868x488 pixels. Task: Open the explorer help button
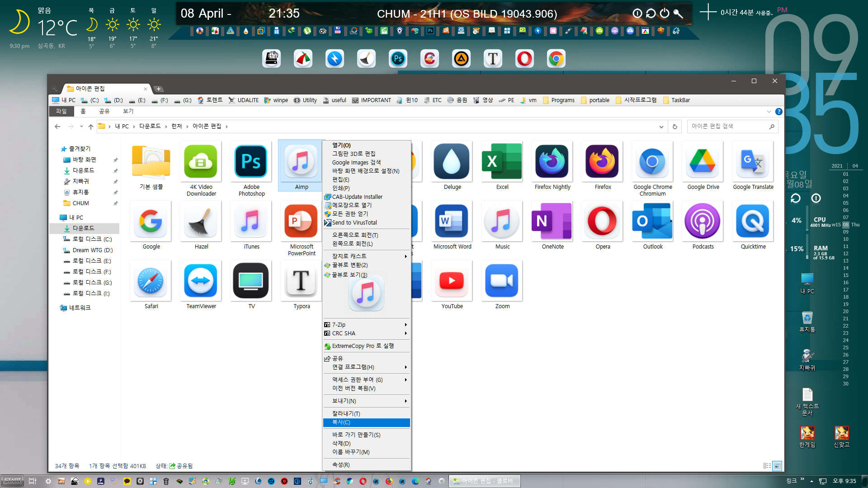pos(778,112)
